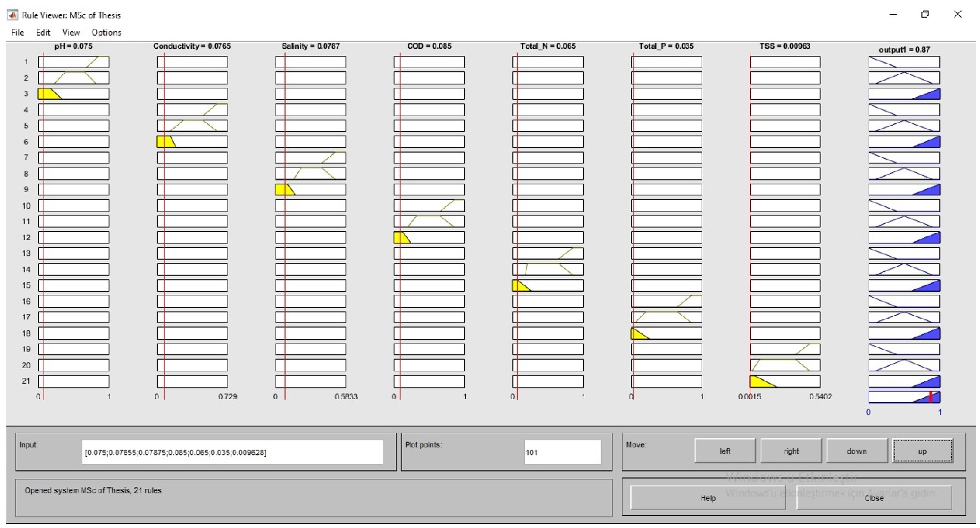Click the TSS plot for rule 21

click(x=785, y=381)
